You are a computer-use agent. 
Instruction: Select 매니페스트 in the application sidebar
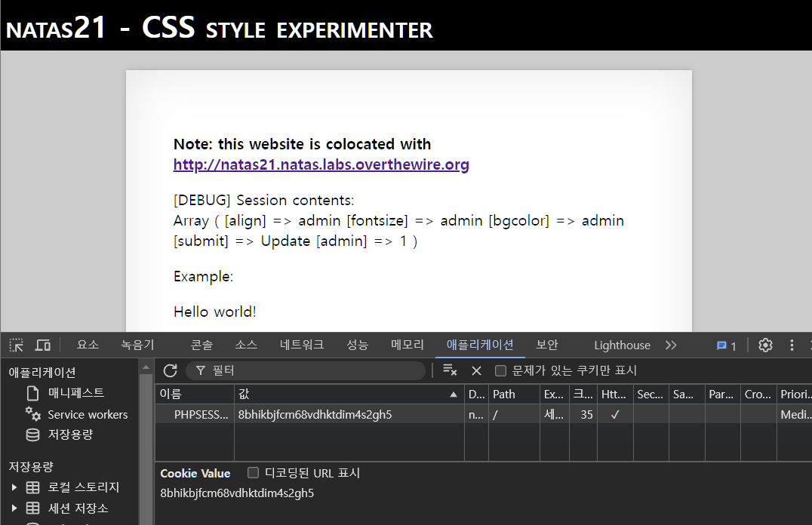click(x=76, y=393)
